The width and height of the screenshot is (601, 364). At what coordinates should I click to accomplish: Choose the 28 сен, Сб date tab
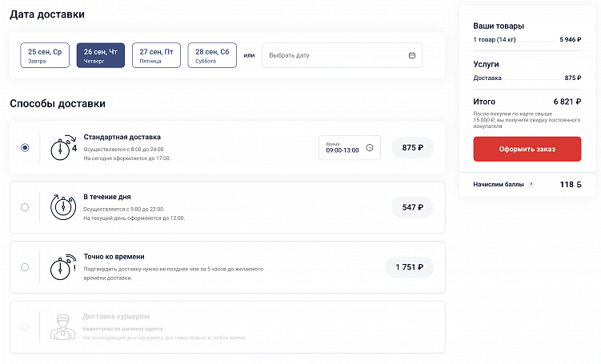click(x=212, y=55)
